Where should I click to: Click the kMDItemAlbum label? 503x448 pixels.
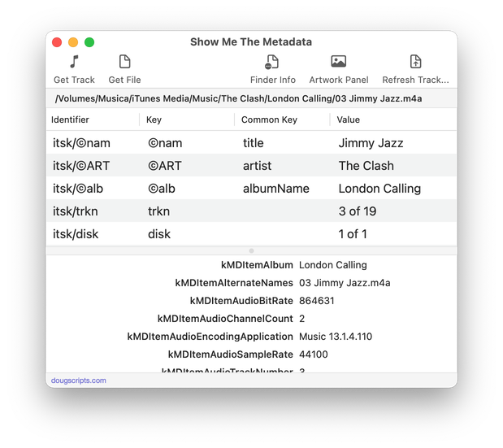(x=257, y=265)
